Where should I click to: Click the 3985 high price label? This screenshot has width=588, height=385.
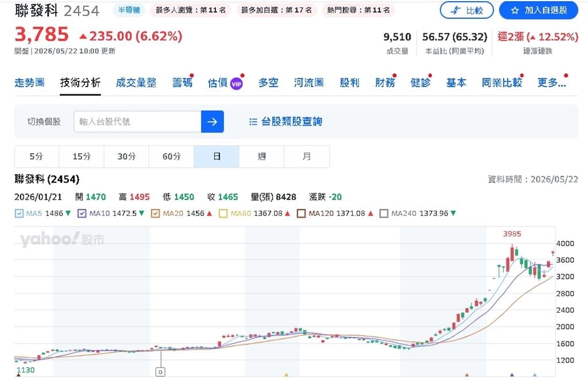click(x=512, y=234)
